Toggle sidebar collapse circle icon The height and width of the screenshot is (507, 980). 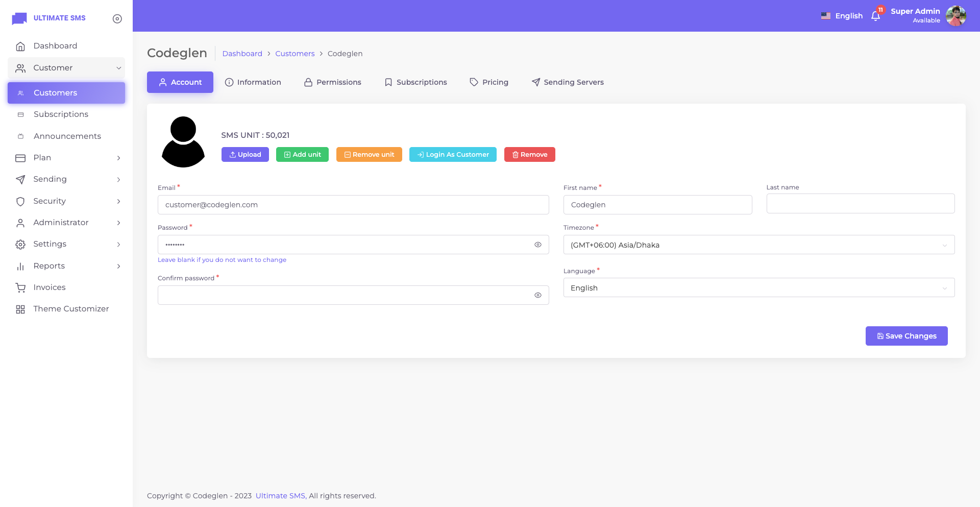(x=117, y=19)
